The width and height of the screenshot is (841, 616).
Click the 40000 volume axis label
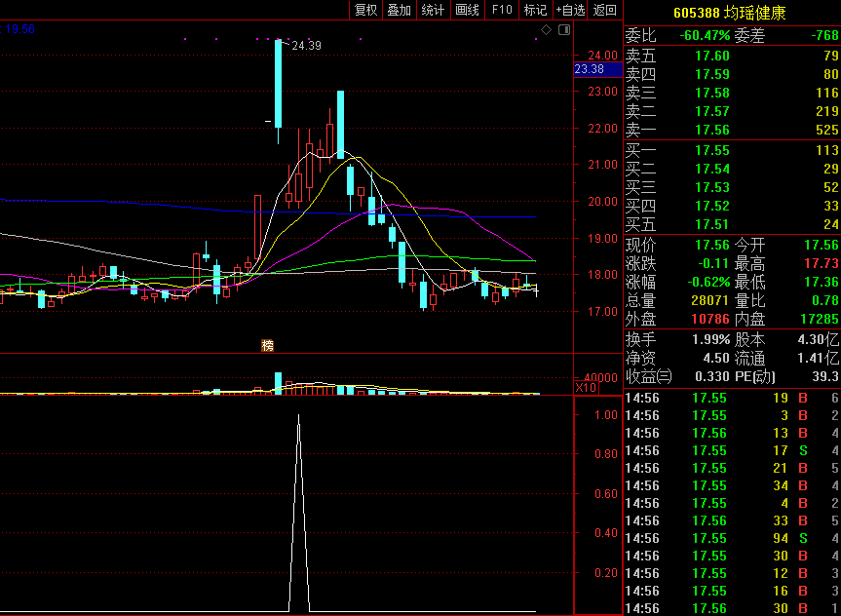(599, 378)
